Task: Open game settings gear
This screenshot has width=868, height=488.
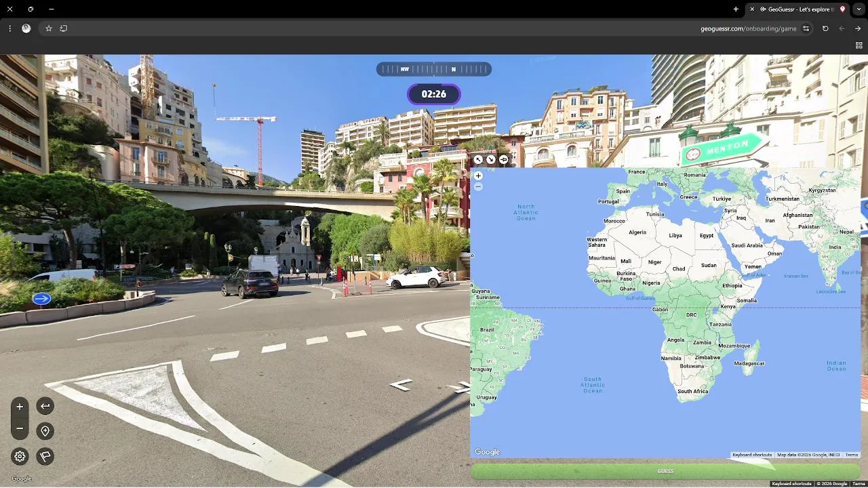Action: [20, 456]
